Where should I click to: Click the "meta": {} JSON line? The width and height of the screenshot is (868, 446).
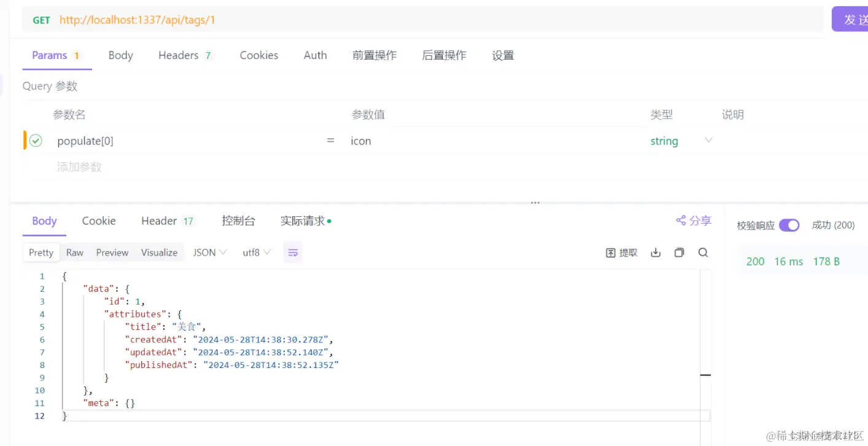coord(109,403)
